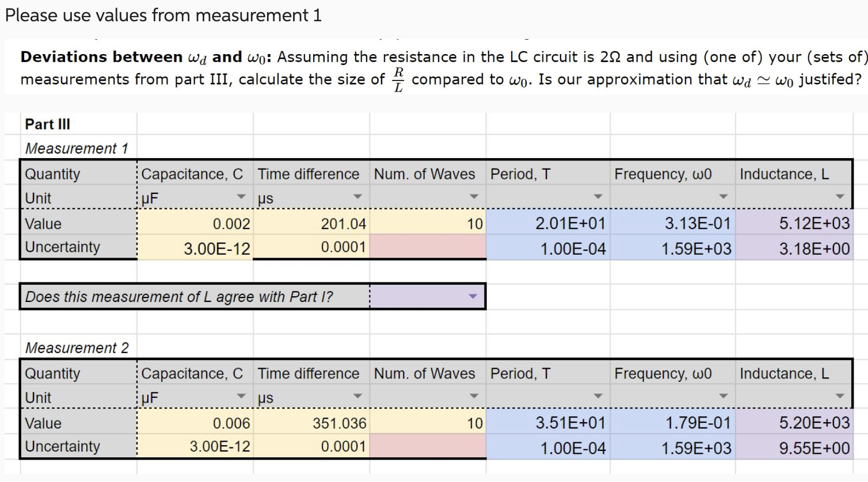868x482 pixels.
Task: Open the Period unit dropdown in Measurement 1
Action: coord(599,197)
